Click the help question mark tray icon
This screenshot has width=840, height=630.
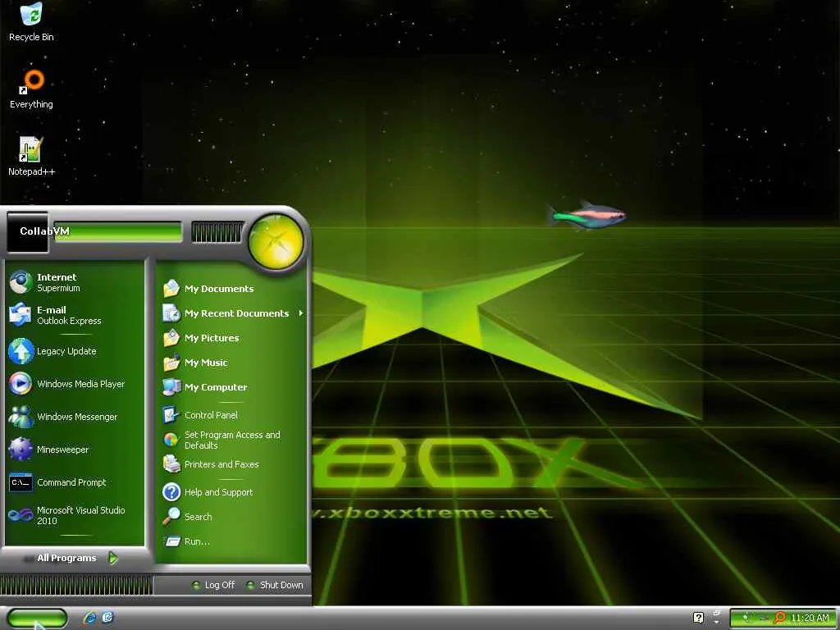698,619
